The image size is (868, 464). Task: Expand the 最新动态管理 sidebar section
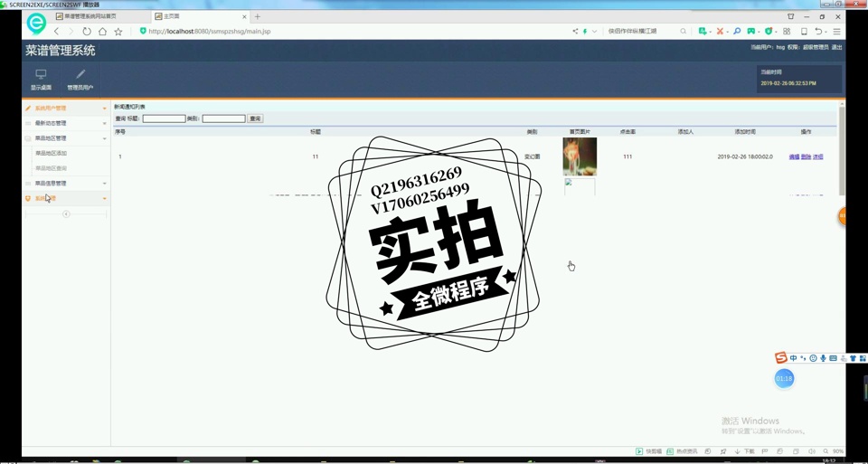(x=65, y=123)
